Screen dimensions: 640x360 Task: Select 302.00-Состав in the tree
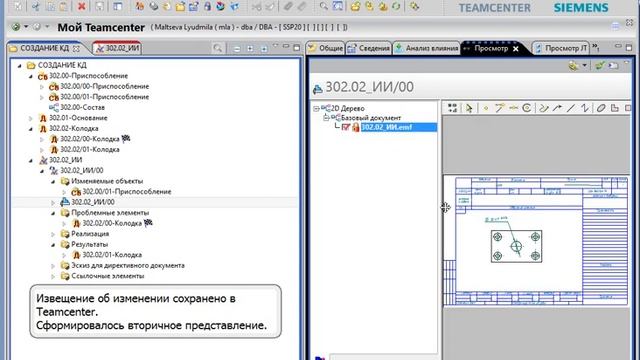[82, 107]
